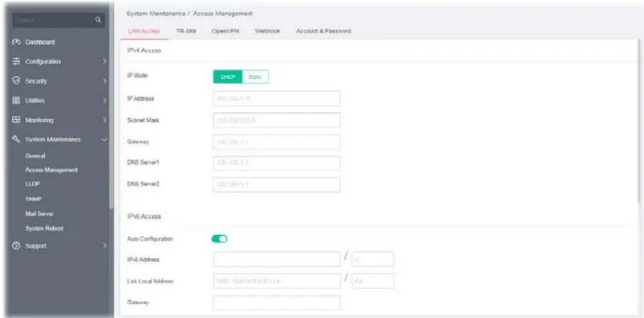
Task: Click the Link Local prefix length field
Action: pos(373,281)
